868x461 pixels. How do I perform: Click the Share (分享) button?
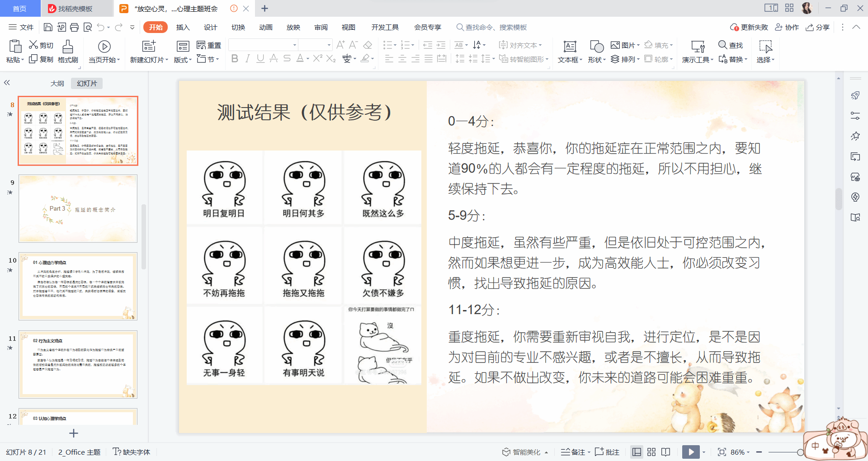[x=817, y=28]
